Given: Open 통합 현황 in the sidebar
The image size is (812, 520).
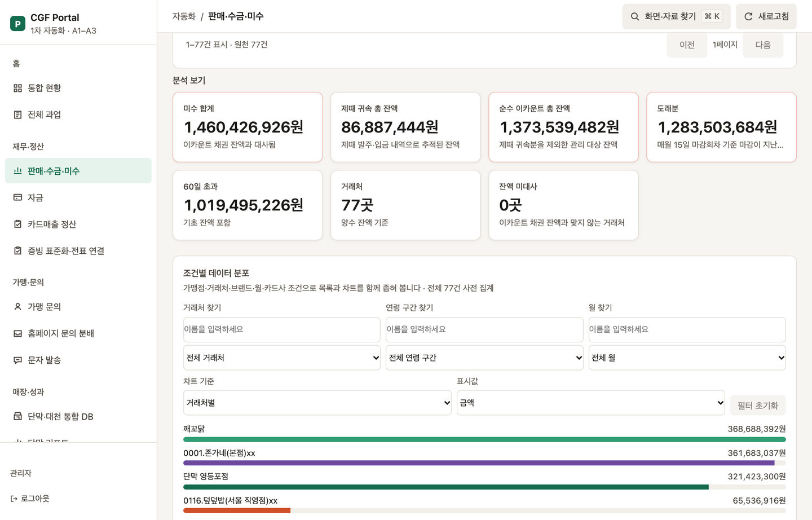Looking at the screenshot, I should [x=78, y=88].
